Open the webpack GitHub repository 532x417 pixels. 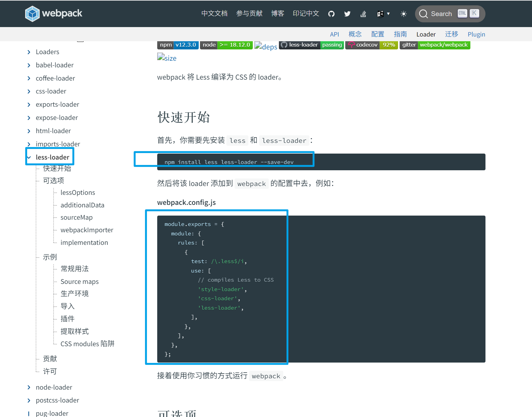[x=331, y=14]
